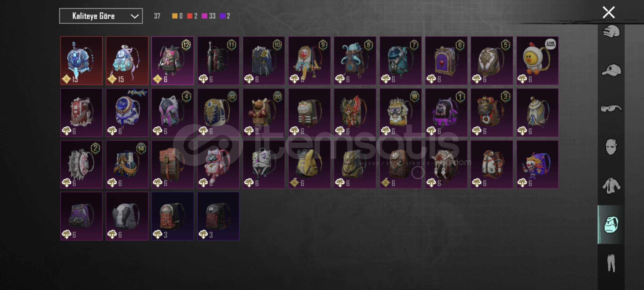644x290 pixels.
Task: Choose the octopus backpack numbered 8
Action: point(355,61)
